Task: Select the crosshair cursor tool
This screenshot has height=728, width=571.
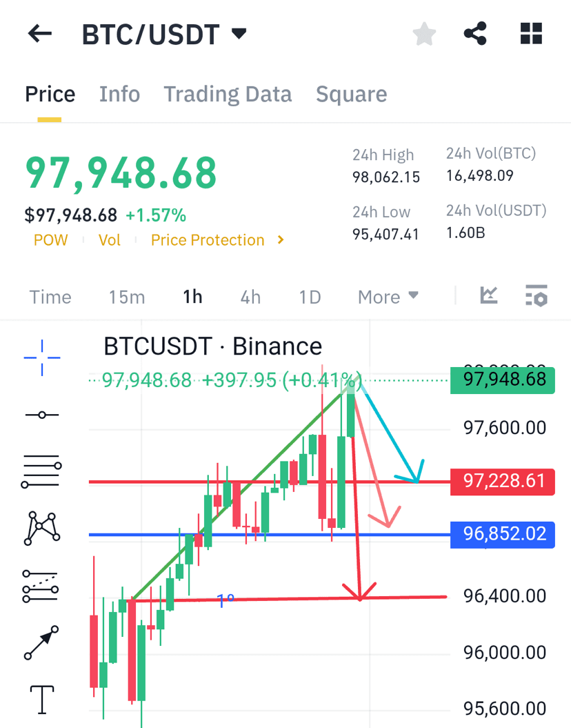Action: (x=42, y=357)
